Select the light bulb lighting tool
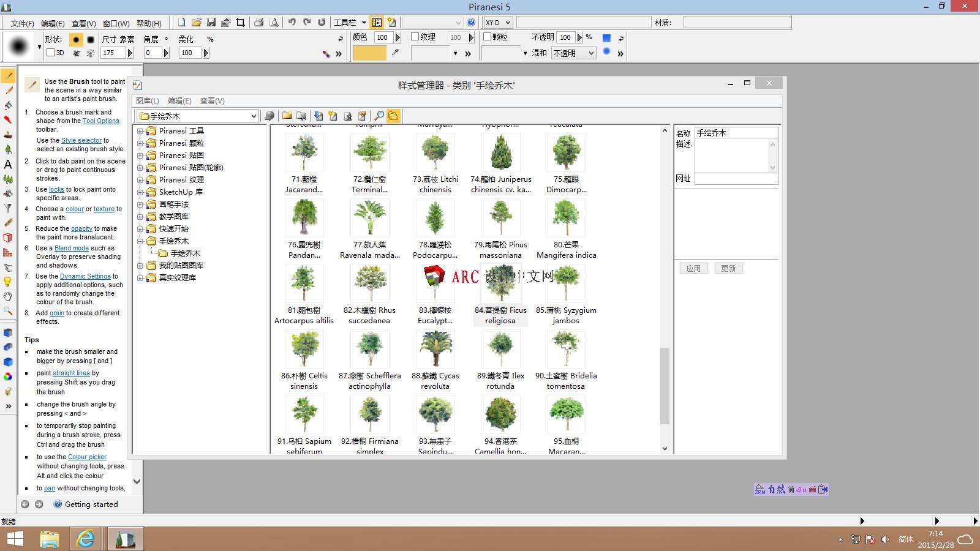Image resolution: width=980 pixels, height=551 pixels. [8, 282]
